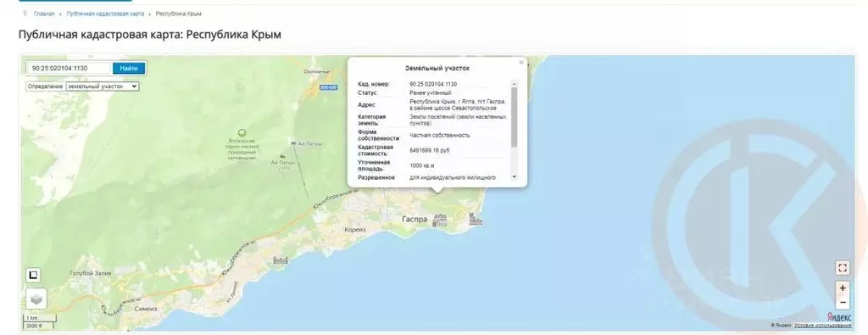
Task: Click the popup scrollbar down arrow
Action: [x=515, y=176]
